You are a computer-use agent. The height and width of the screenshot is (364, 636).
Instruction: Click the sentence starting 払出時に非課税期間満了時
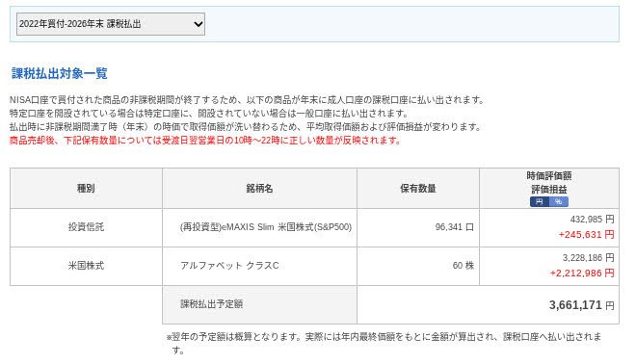[246, 127]
